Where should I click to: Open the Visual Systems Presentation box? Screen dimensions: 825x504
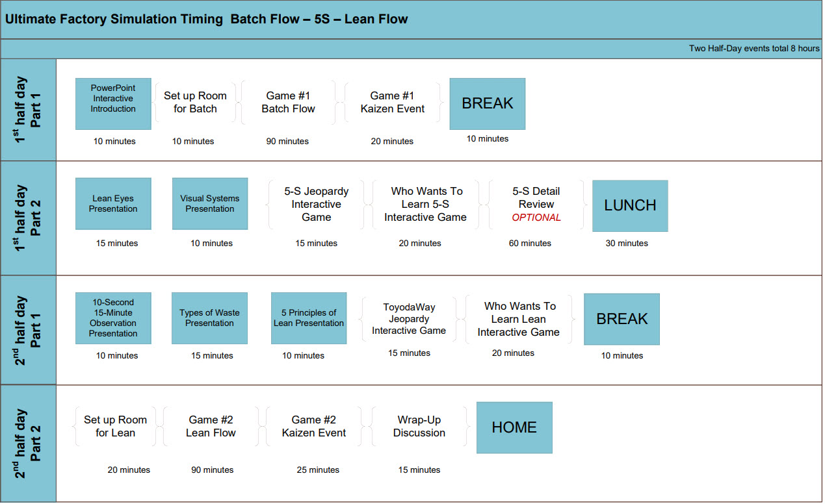(209, 203)
